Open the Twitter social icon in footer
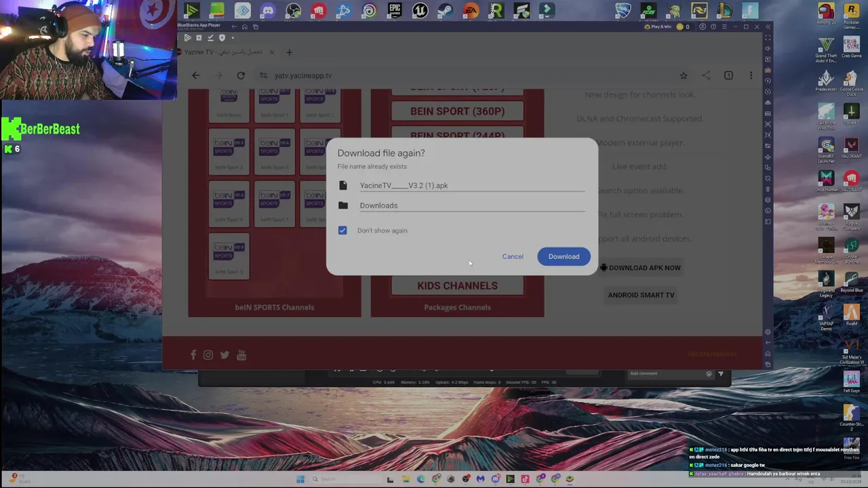Image resolution: width=868 pixels, height=488 pixels. pyautogui.click(x=224, y=354)
